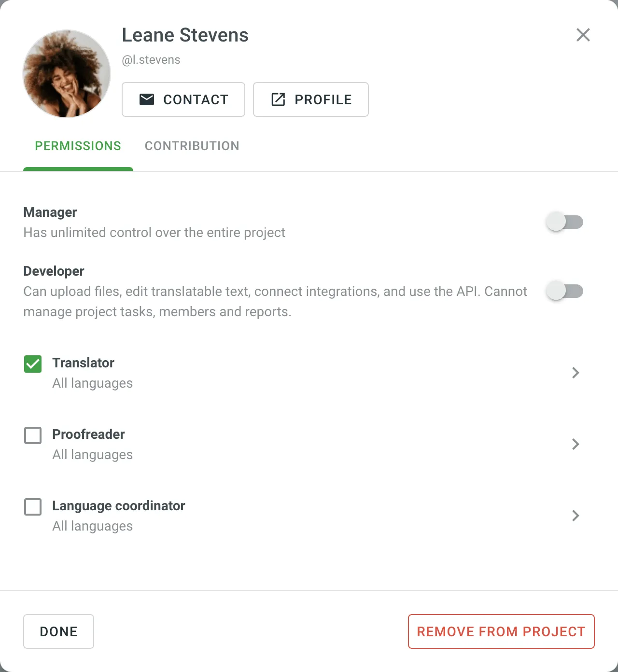Check the Proofreader role checkbox
Screen dimensions: 618x672
click(x=32, y=435)
